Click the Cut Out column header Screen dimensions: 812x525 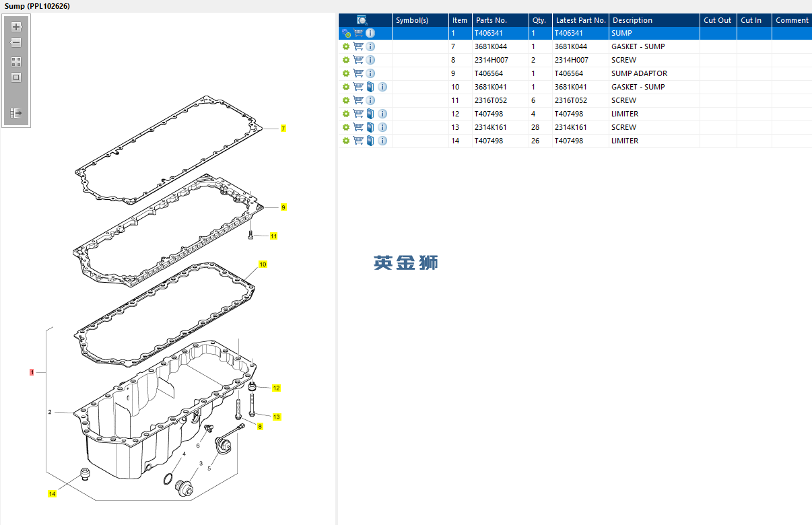click(x=718, y=20)
